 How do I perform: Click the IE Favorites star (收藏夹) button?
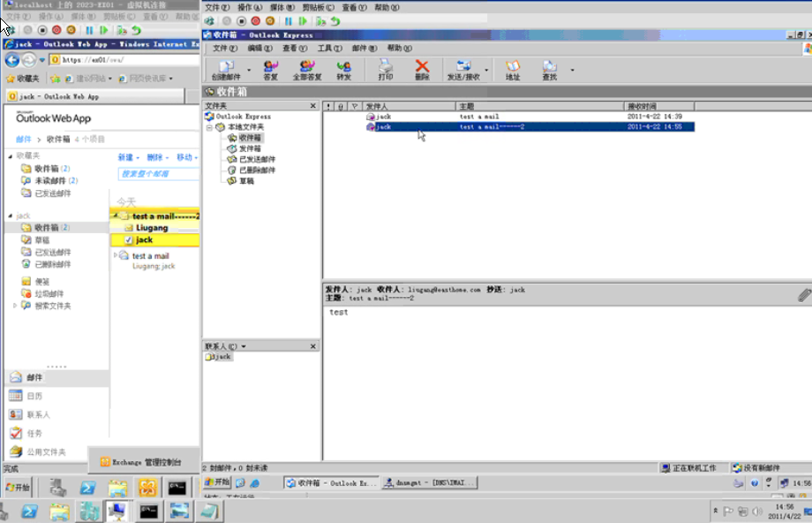[22, 79]
